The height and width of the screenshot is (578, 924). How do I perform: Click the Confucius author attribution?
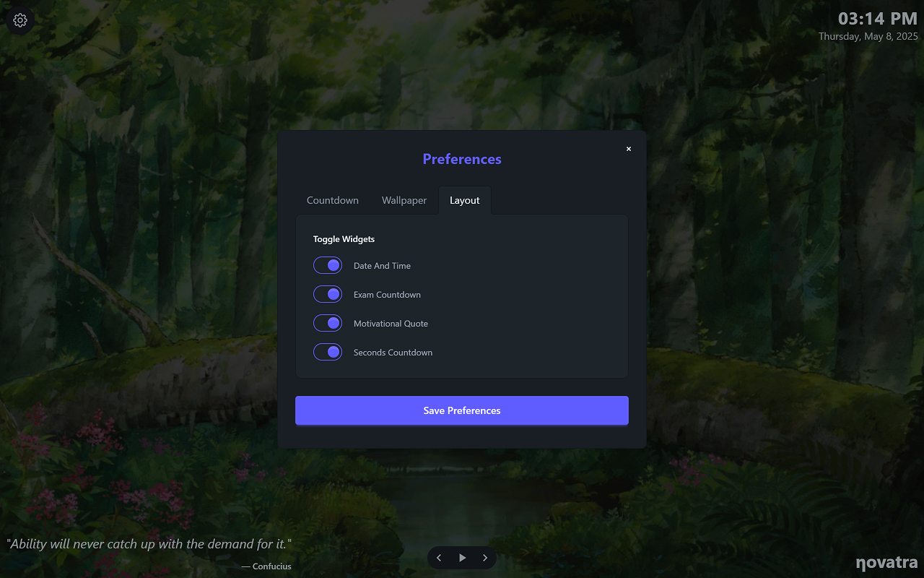266,566
